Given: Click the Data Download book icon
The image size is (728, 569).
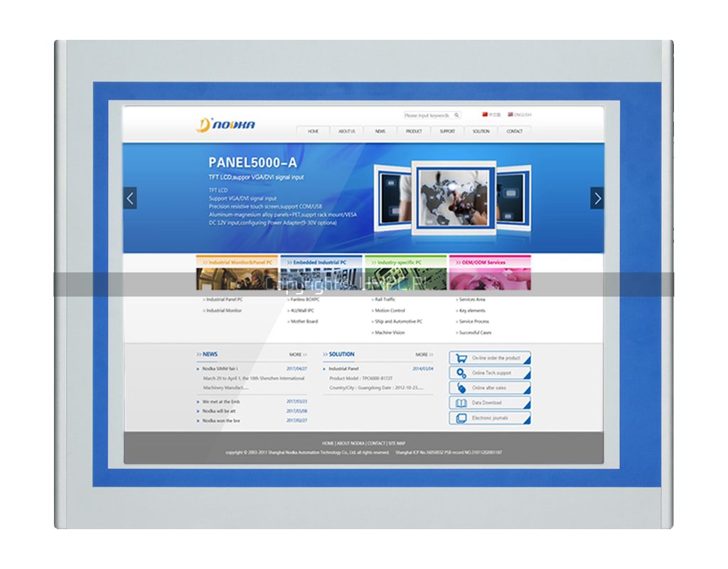Looking at the screenshot, I should click(x=461, y=403).
